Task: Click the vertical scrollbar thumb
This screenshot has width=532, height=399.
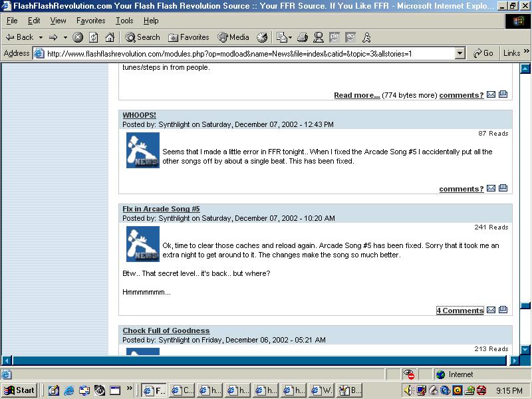Action: point(525,306)
